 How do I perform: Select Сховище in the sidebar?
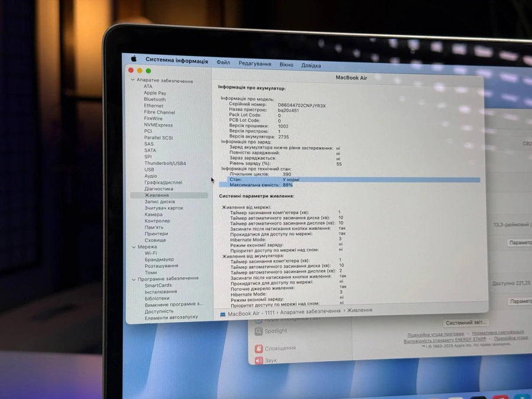tap(155, 240)
